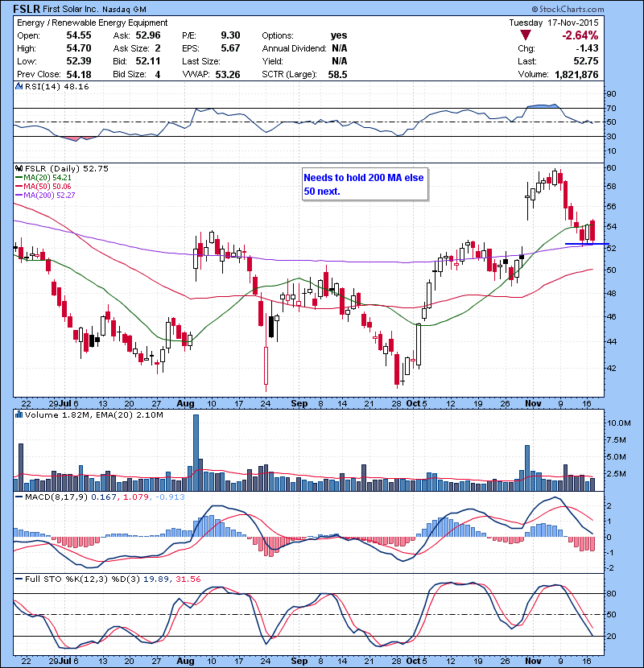Click the Bid price 52.11
The image size is (644, 668).
point(148,61)
